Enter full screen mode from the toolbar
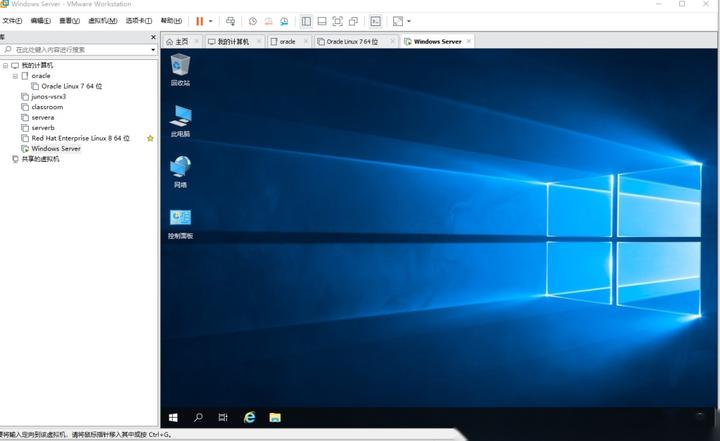 [338, 21]
